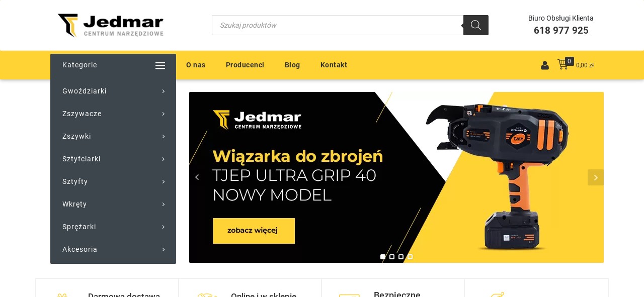Focus the 'Szukaj produktów' search field
Screen dimensions: 644x297
pyautogui.click(x=338, y=25)
